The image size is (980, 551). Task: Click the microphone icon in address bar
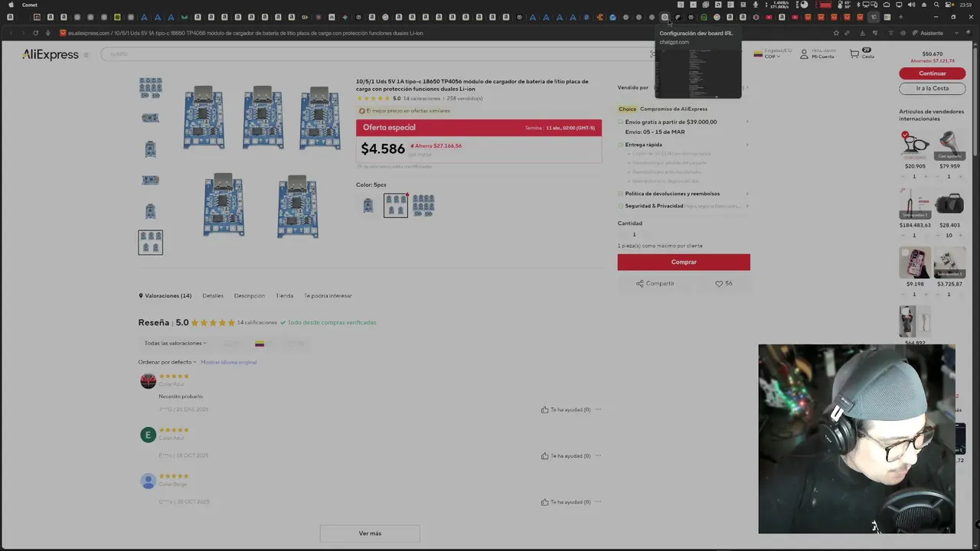click(47, 33)
